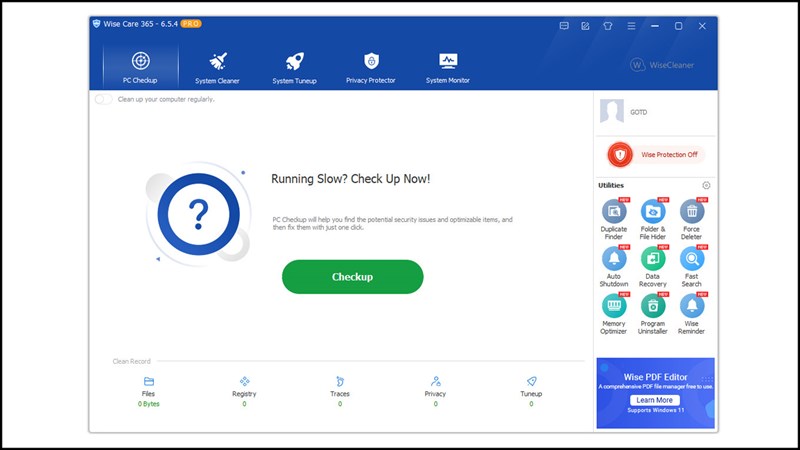The height and width of the screenshot is (450, 800).
Task: Launch the Folder & File Hider utility
Action: 653,219
